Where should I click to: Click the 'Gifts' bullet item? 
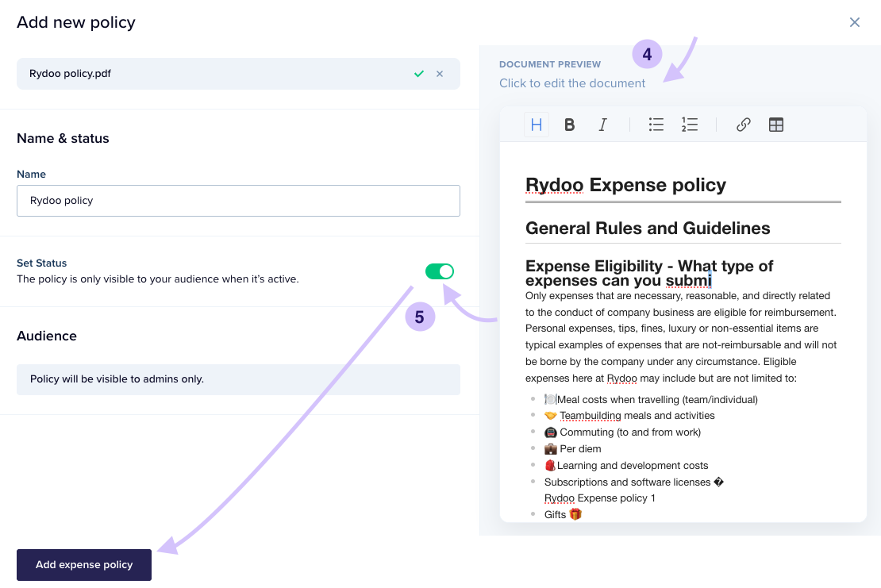pyautogui.click(x=563, y=514)
